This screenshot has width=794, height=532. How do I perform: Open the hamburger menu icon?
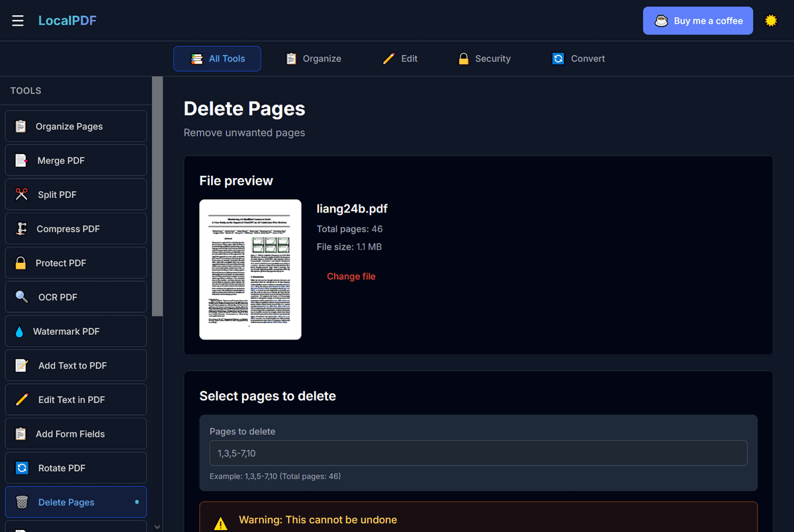pos(18,21)
